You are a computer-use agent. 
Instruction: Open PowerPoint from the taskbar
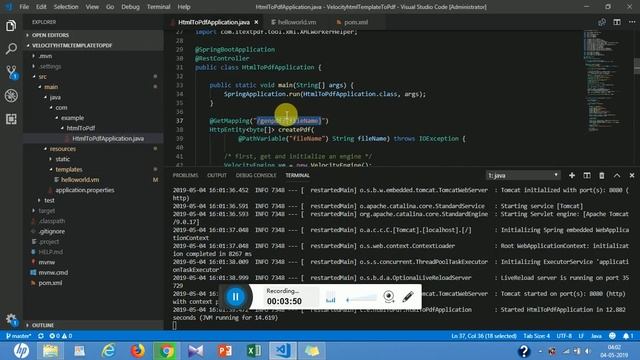click(224, 351)
